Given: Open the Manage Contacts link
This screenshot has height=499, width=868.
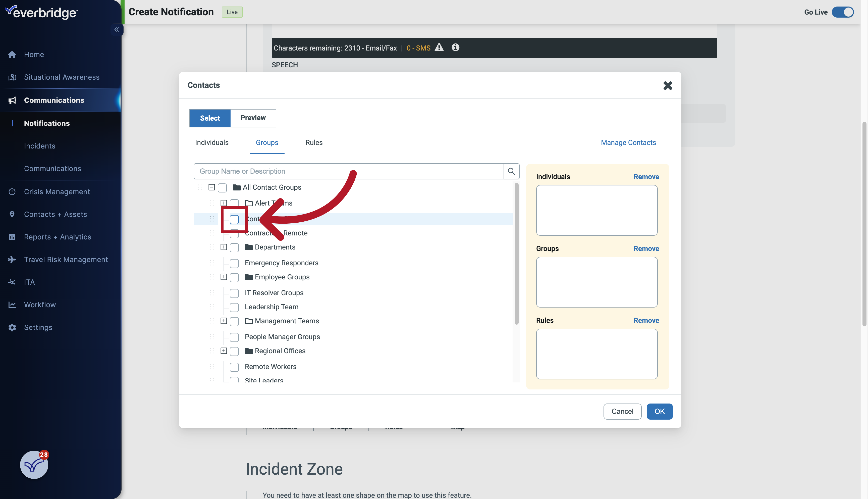Looking at the screenshot, I should click(628, 142).
